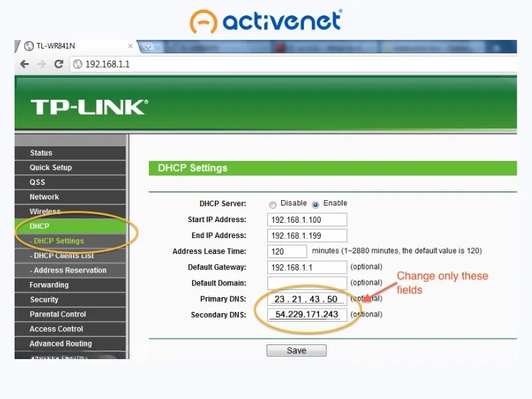Image resolution: width=532 pixels, height=399 pixels.
Task: Open the Forwarding menu
Action: (70, 285)
